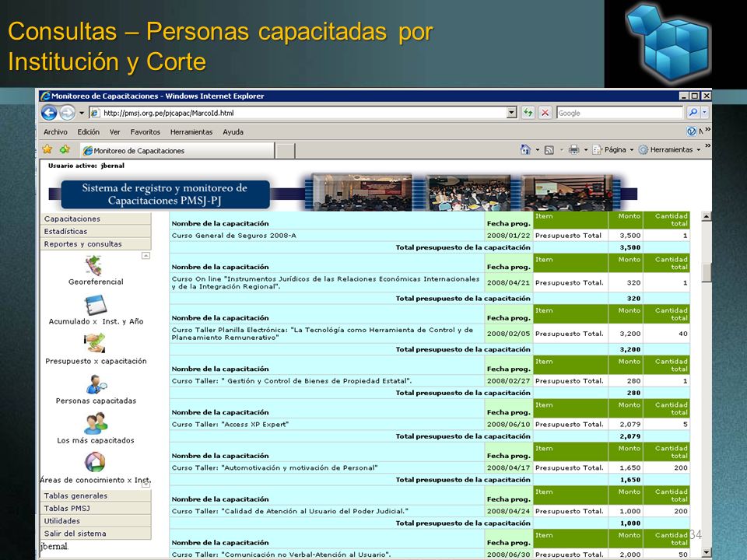Screen dimensions: 747x560
Task: Open the Personas capacitadas icon
Action: tap(96, 383)
